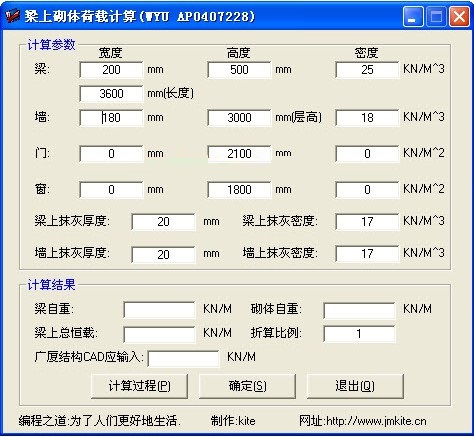Close the 梁上砌体荷载计算 window
The image size is (474, 437).
(x=459, y=16)
